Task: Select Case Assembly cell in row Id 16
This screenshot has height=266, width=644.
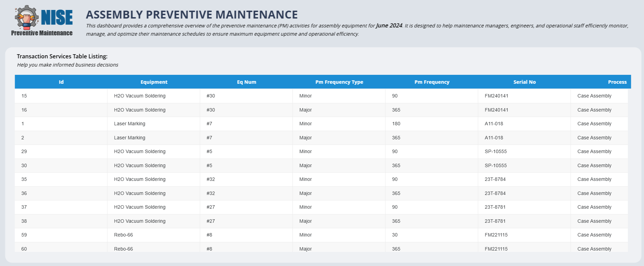Action: pyautogui.click(x=594, y=110)
